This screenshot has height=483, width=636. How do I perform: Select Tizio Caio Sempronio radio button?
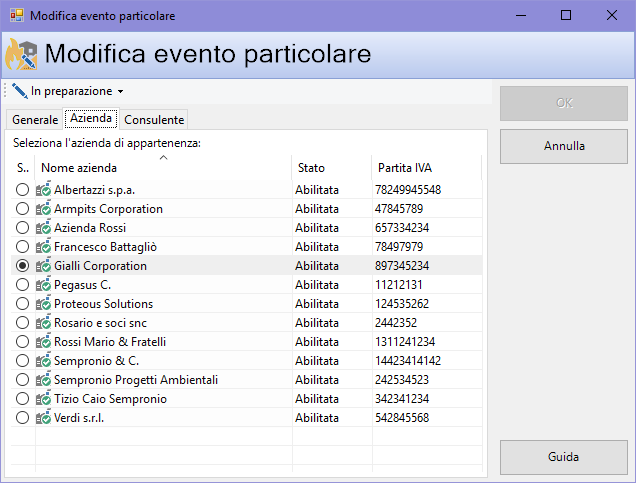(22, 399)
